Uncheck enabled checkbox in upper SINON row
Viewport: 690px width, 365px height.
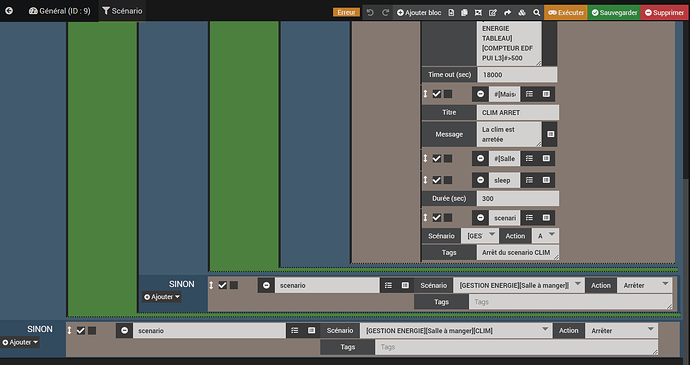[x=223, y=285]
